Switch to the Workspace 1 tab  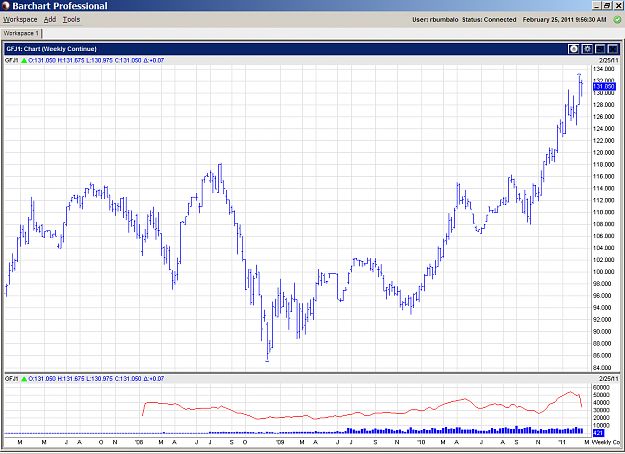click(21, 33)
